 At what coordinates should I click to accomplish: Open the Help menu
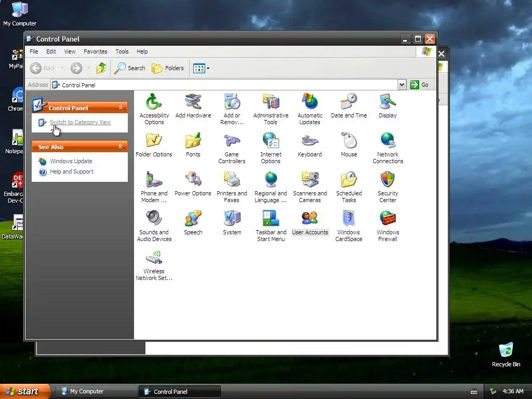[142, 51]
